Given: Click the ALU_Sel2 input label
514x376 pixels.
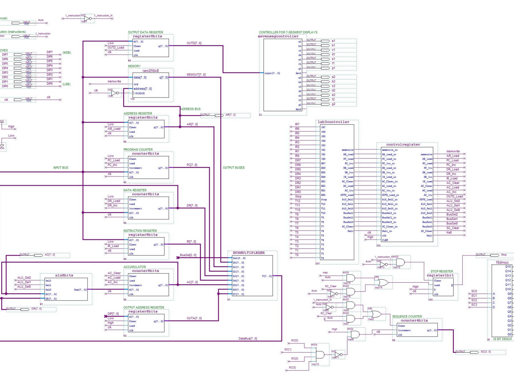Looking at the screenshot, I should coord(24,278).
